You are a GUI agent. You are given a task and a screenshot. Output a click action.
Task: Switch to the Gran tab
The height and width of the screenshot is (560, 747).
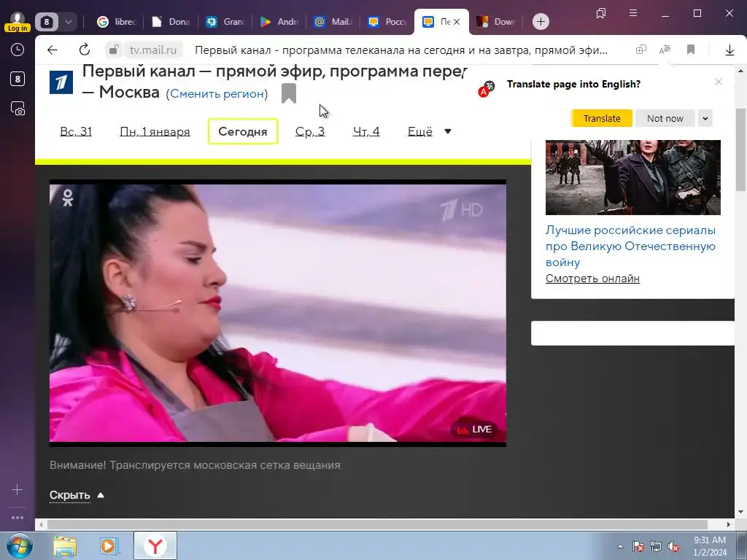tap(225, 21)
